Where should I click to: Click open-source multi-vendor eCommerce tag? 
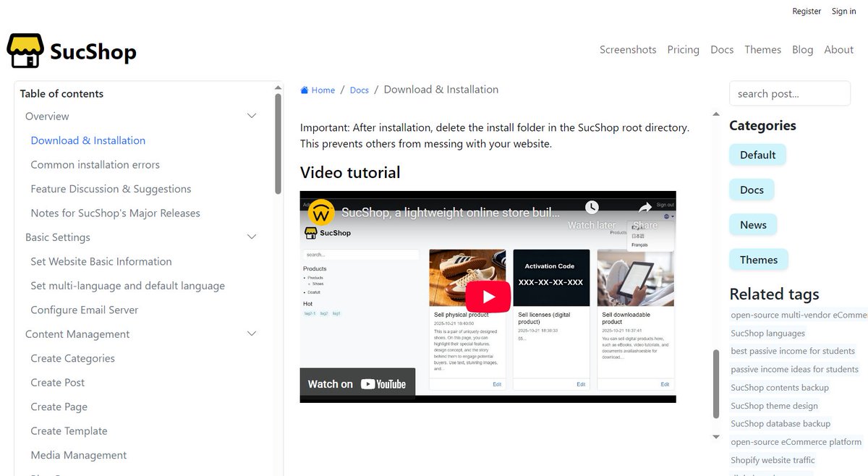[x=799, y=315]
